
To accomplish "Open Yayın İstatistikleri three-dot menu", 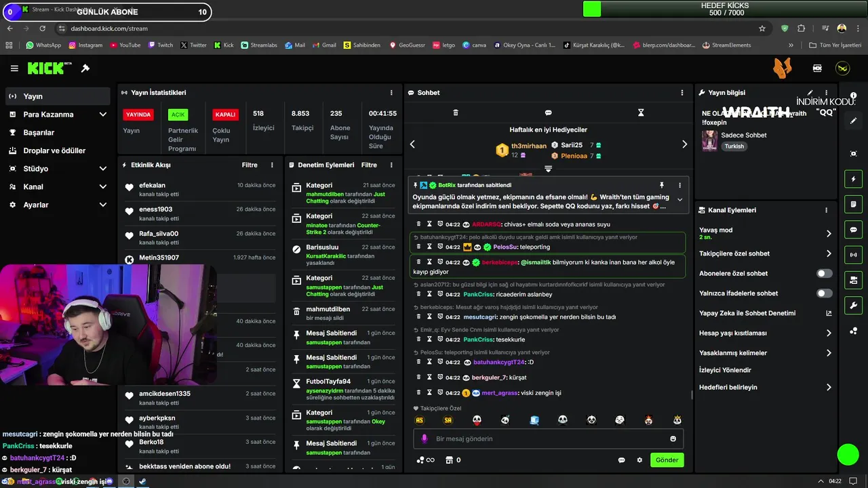I will pos(391,93).
